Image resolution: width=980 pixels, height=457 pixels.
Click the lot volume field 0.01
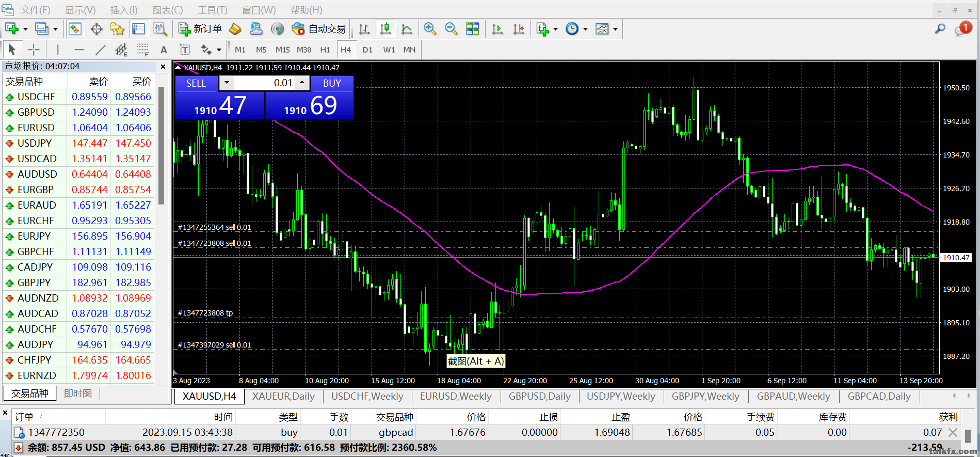264,83
